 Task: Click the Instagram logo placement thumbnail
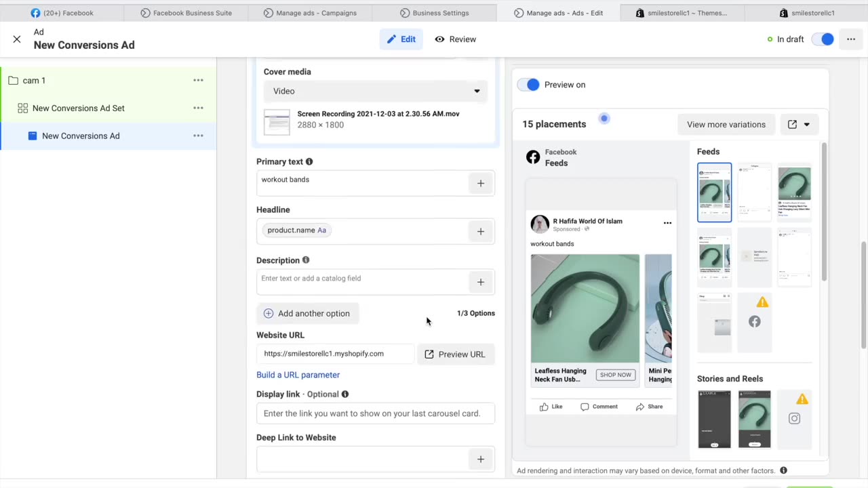pyautogui.click(x=794, y=419)
